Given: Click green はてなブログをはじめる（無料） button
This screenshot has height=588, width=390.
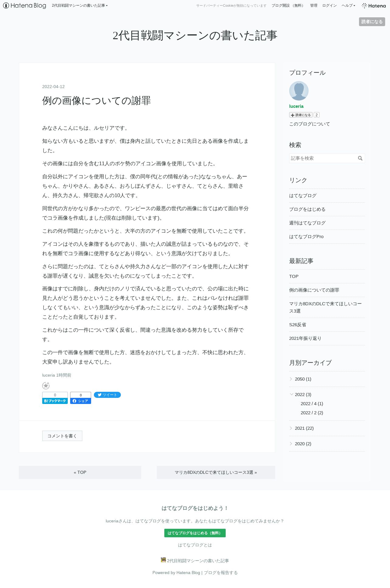Looking at the screenshot, I should tap(195, 533).
